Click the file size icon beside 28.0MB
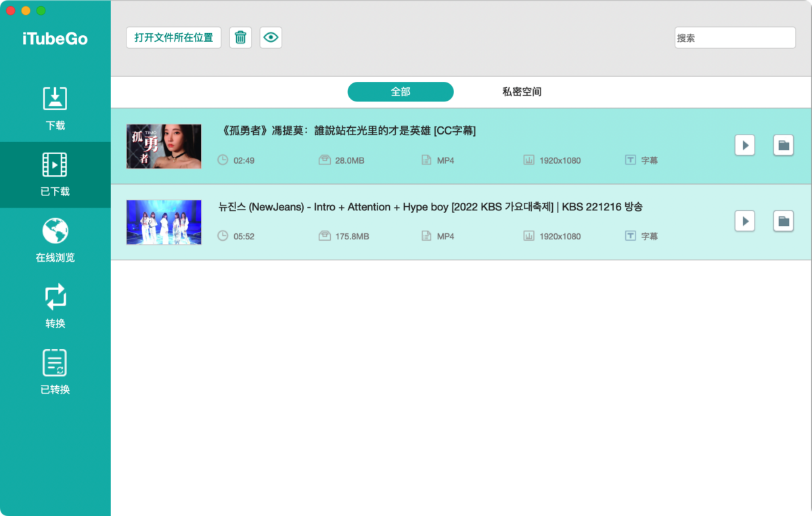The image size is (812, 516). (x=324, y=160)
